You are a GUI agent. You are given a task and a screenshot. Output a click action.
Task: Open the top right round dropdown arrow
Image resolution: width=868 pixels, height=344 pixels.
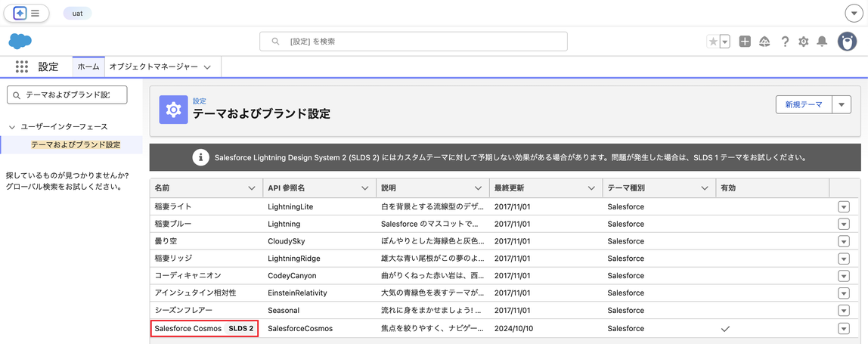click(853, 14)
